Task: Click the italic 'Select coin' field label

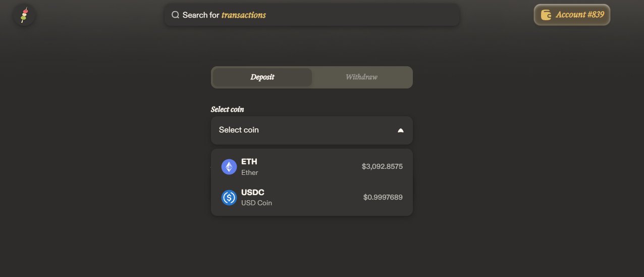Action: point(228,109)
